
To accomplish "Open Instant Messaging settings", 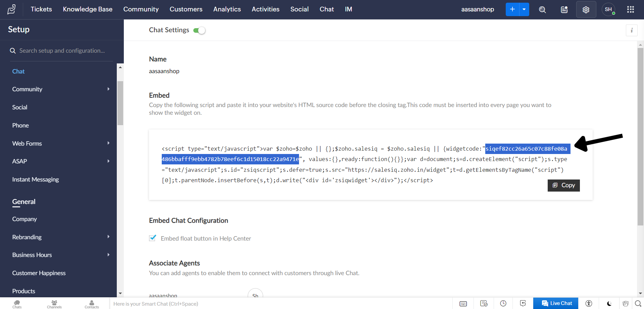I will pyautogui.click(x=36, y=179).
